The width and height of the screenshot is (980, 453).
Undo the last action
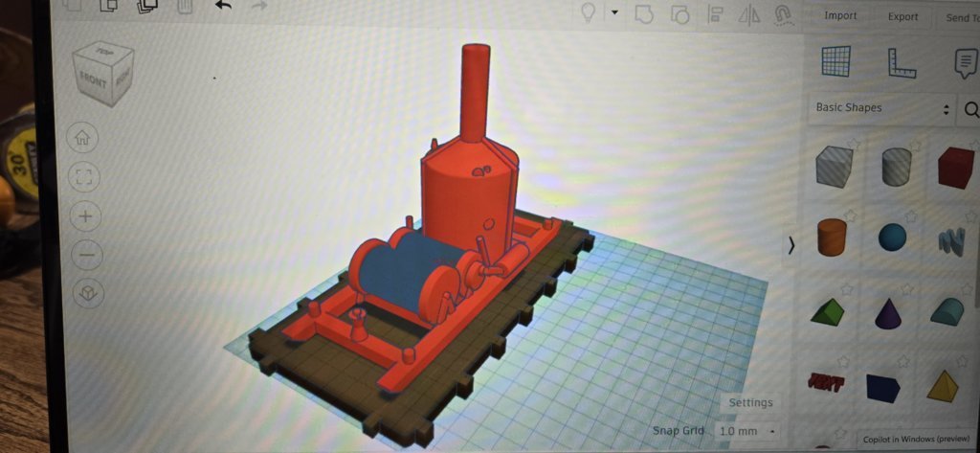tap(223, 6)
